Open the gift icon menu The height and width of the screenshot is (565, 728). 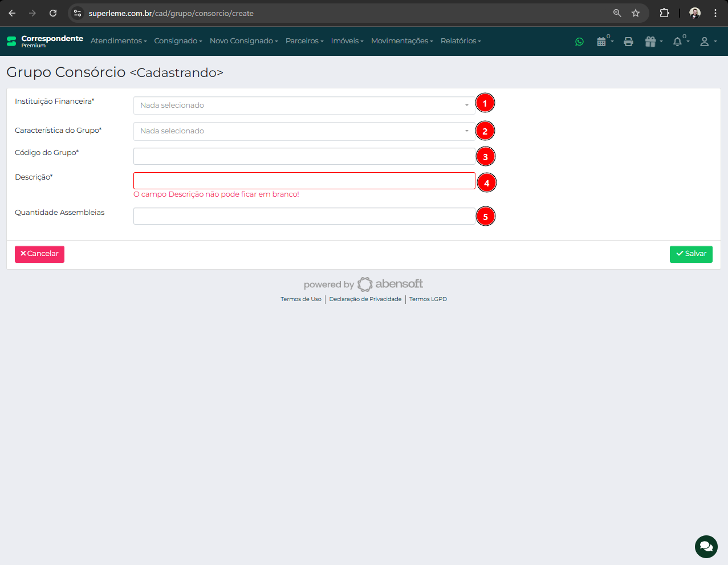[x=652, y=42]
